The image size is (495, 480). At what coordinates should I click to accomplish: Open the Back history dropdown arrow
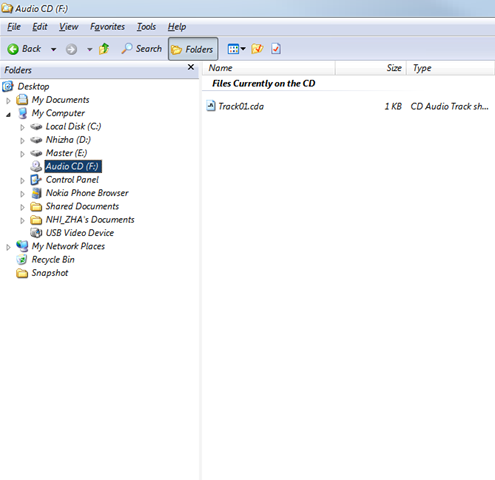(53, 50)
